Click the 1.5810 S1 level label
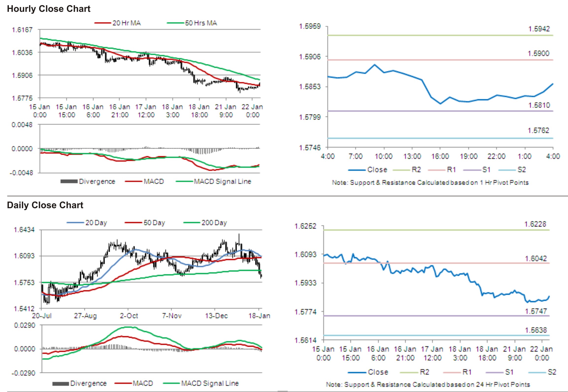Image resolution: width=568 pixels, height=392 pixels. tap(539, 105)
